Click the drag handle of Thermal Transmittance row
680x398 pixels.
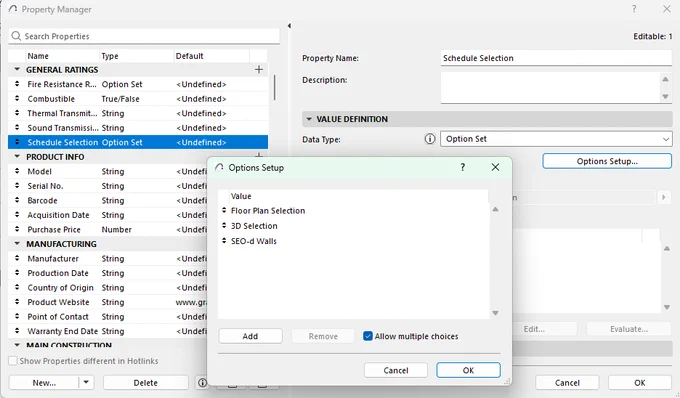[x=17, y=113]
